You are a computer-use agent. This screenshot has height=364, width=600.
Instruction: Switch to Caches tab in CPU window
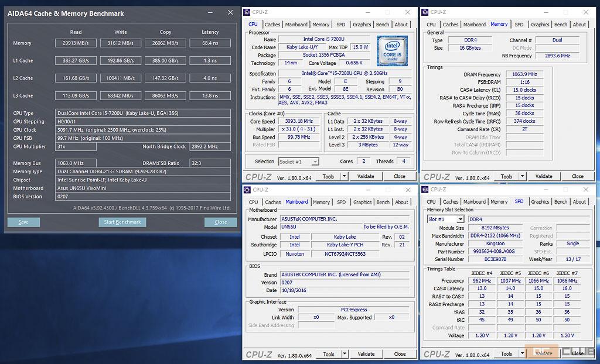tap(272, 25)
